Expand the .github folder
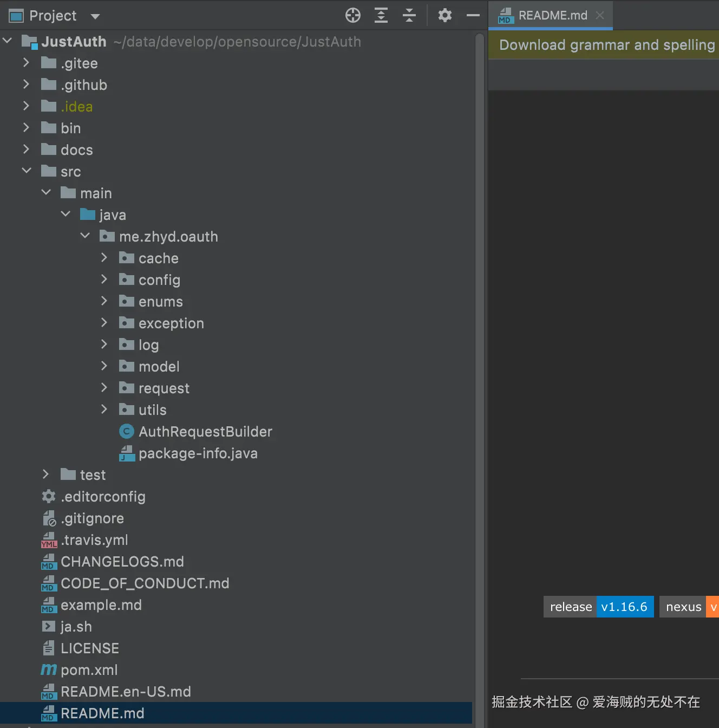 point(26,84)
